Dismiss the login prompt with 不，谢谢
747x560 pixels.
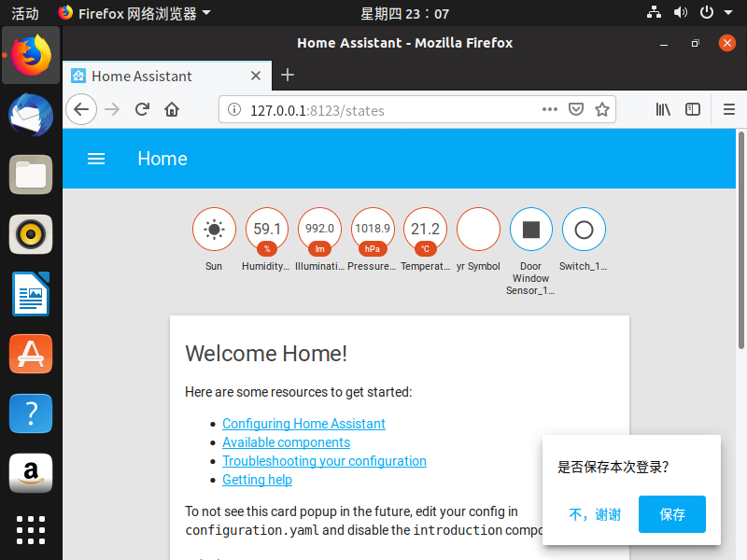click(595, 514)
